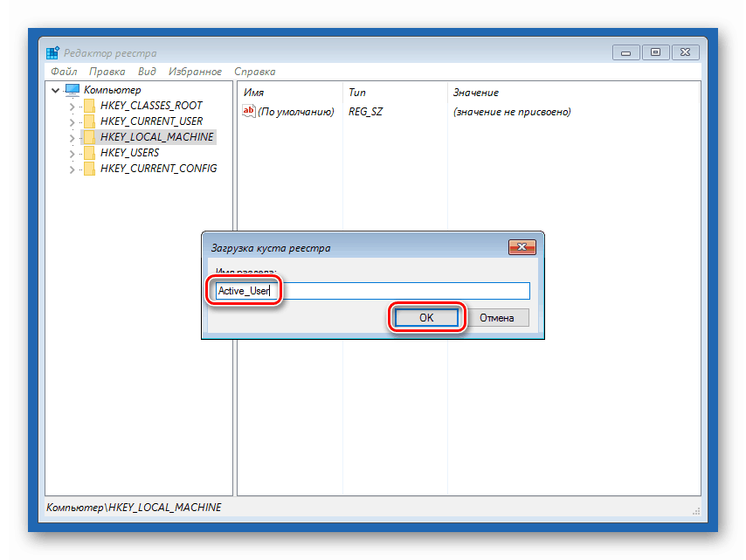Minimize the Registry Editor window
The width and height of the screenshot is (746, 560).
point(625,52)
